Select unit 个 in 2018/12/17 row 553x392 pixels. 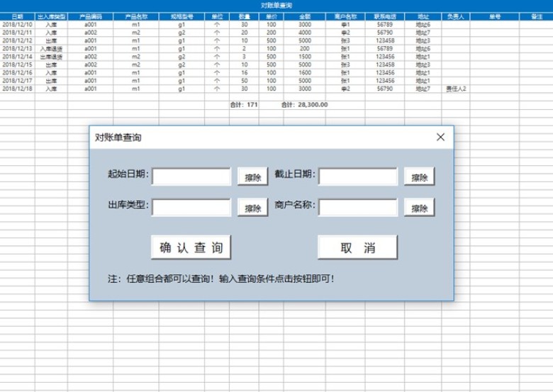tap(217, 81)
